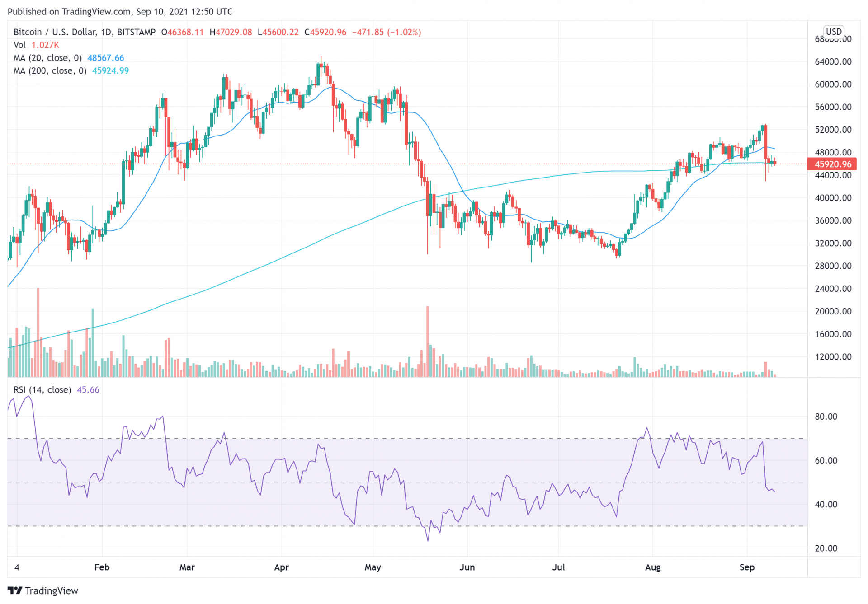Click the high price value H47029.08
The width and height of the screenshot is (868, 604).
[x=231, y=32]
